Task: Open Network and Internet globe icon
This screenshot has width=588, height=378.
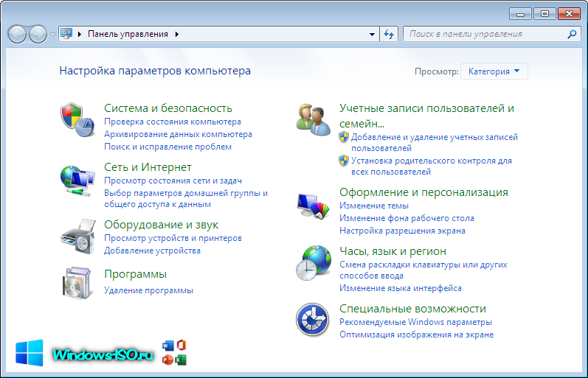Action: click(77, 181)
